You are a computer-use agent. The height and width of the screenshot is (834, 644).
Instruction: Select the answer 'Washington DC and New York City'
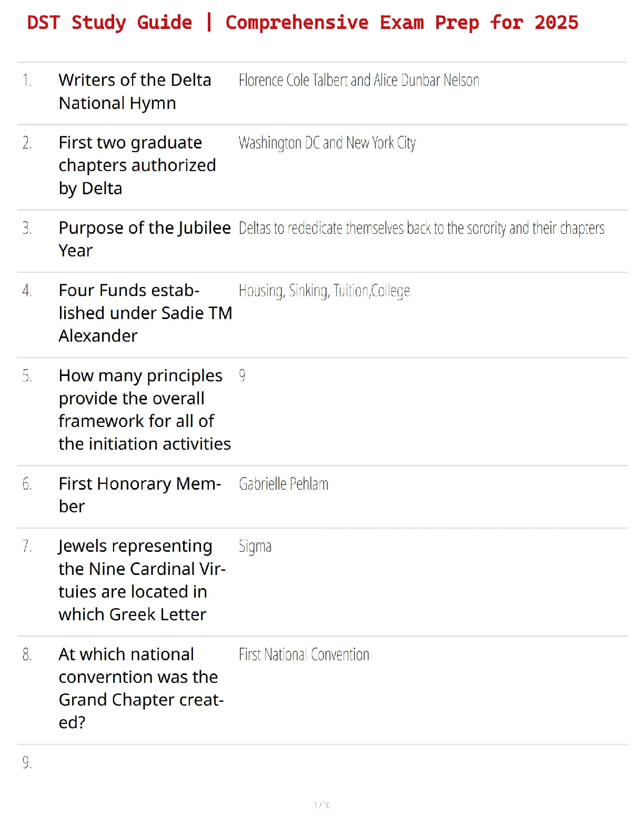pos(327,143)
